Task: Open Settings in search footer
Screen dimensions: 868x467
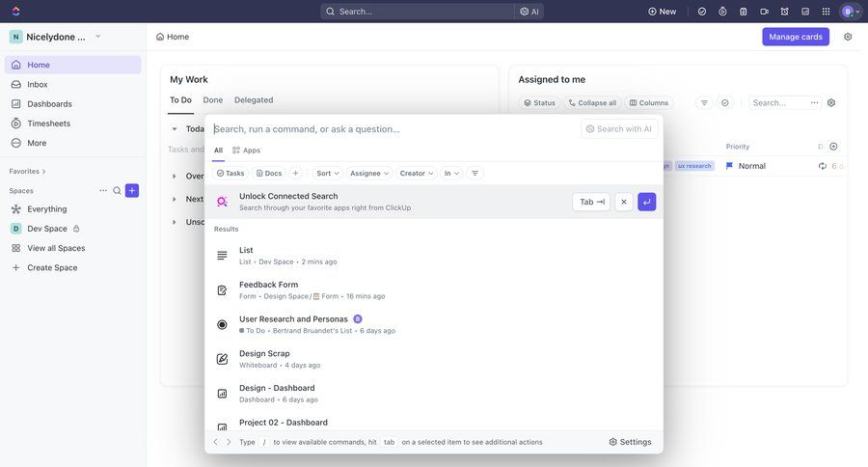Action: click(x=630, y=442)
